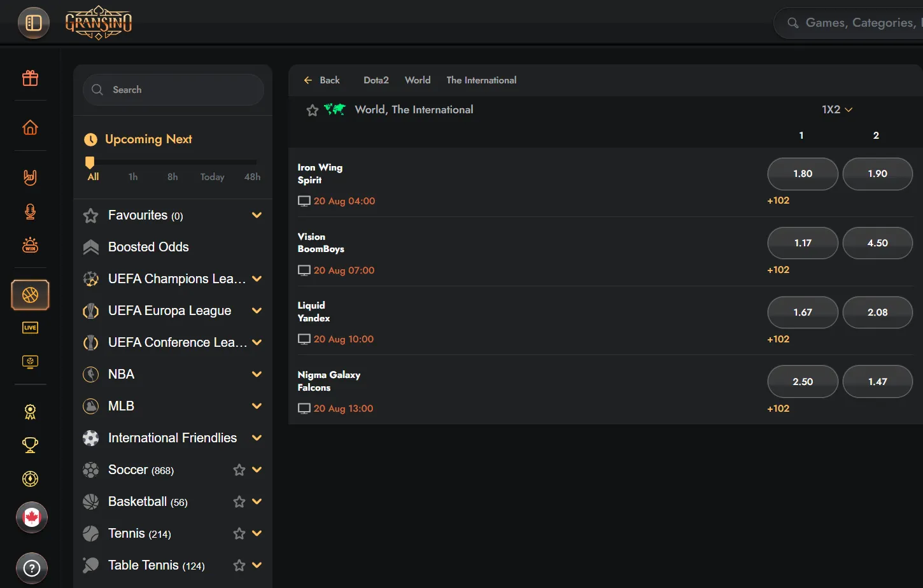Expand UEFA Conference League chevron
The height and width of the screenshot is (588, 923).
(x=257, y=342)
